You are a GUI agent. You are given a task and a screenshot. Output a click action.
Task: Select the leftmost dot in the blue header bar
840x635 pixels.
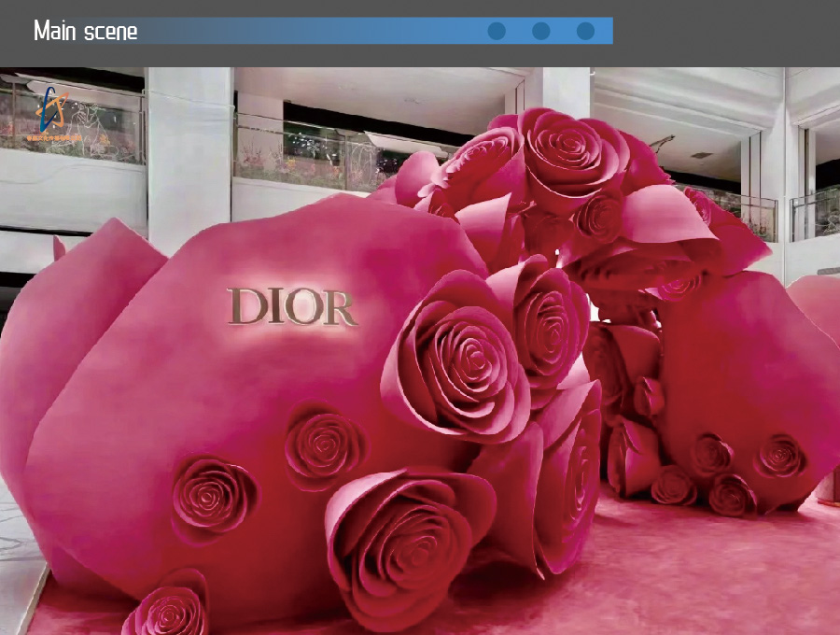tap(497, 31)
